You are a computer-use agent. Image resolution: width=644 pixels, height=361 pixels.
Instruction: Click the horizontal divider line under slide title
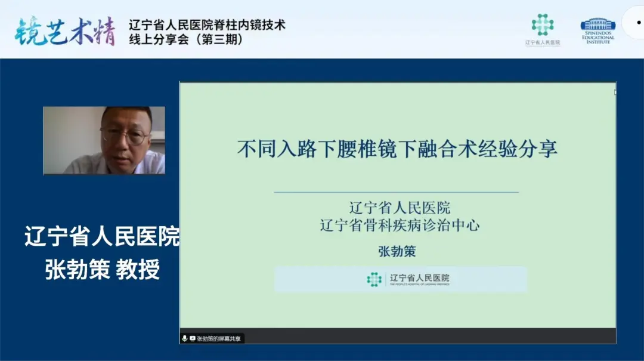tap(396, 192)
